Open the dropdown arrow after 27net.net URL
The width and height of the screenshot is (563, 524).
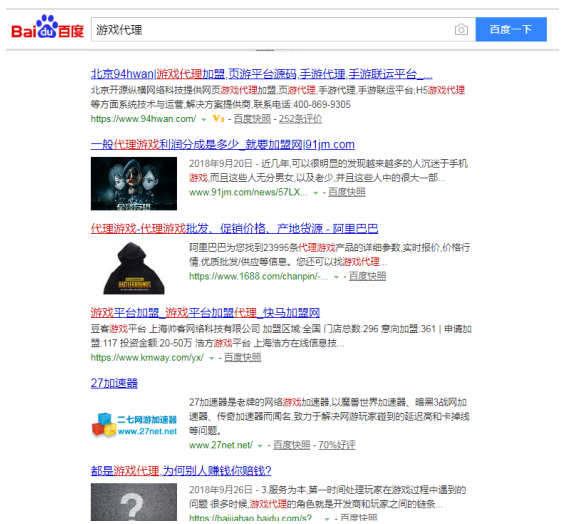(260, 446)
